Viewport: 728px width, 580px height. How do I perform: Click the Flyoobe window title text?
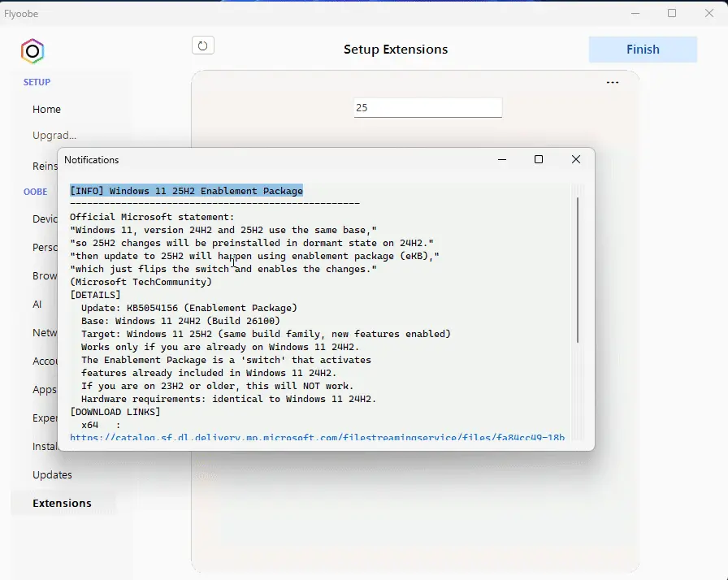pyautogui.click(x=21, y=14)
